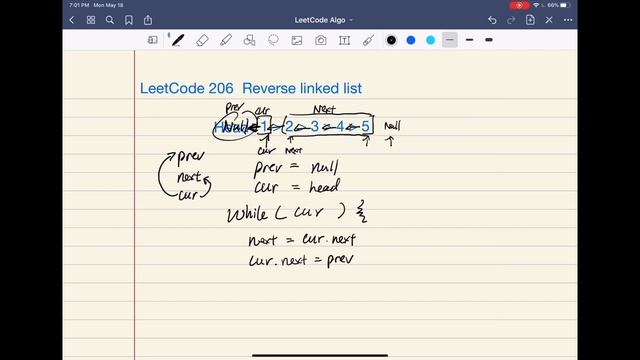Tap the red screen recording indicator
The image size is (640, 360).
click(519, 5)
